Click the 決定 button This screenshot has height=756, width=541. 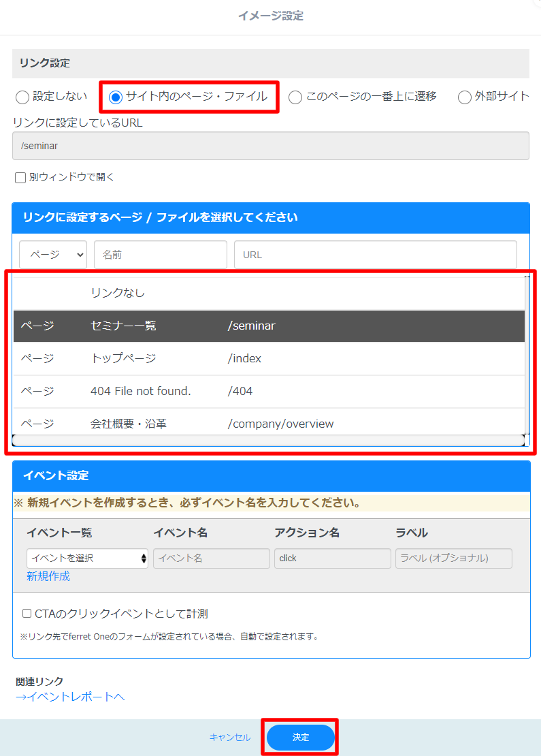pyautogui.click(x=301, y=737)
